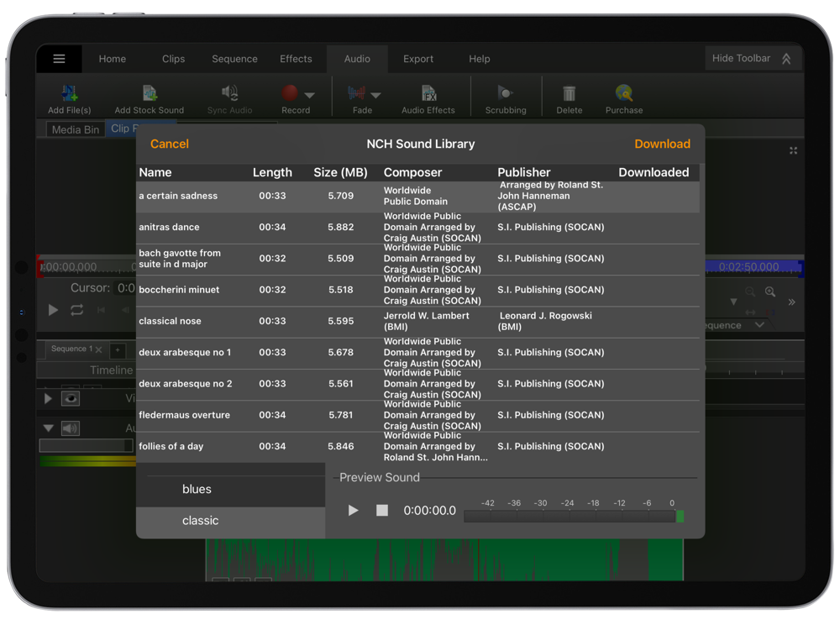Select the 'classical nose' sound

tap(417, 321)
